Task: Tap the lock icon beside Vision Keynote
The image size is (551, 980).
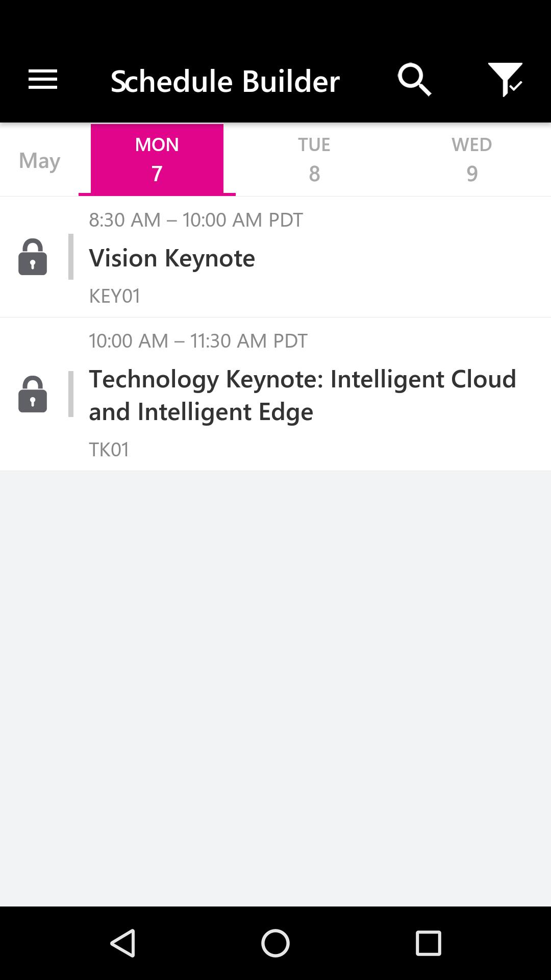Action: pyautogui.click(x=33, y=257)
